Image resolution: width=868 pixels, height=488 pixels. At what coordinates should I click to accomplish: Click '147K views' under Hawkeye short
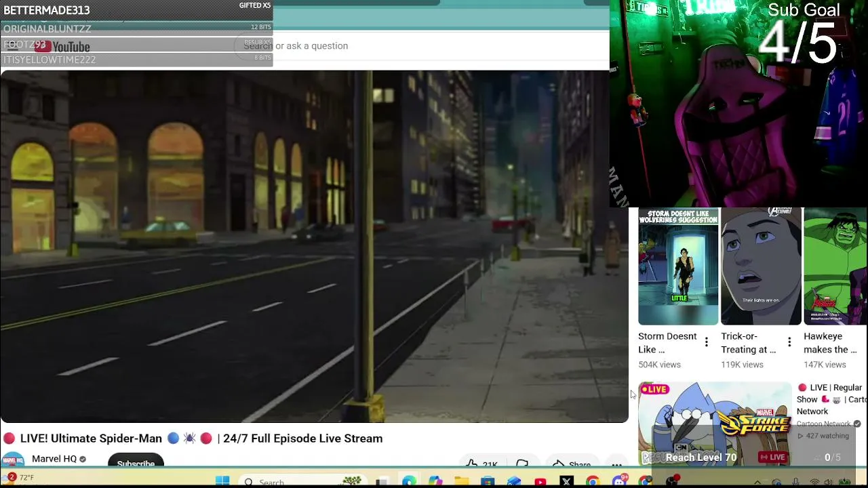[825, 365]
